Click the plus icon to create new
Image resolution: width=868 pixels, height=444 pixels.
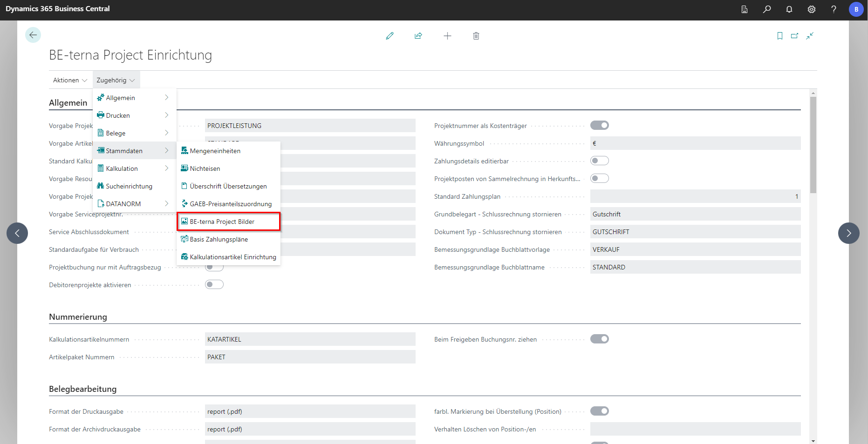point(447,36)
